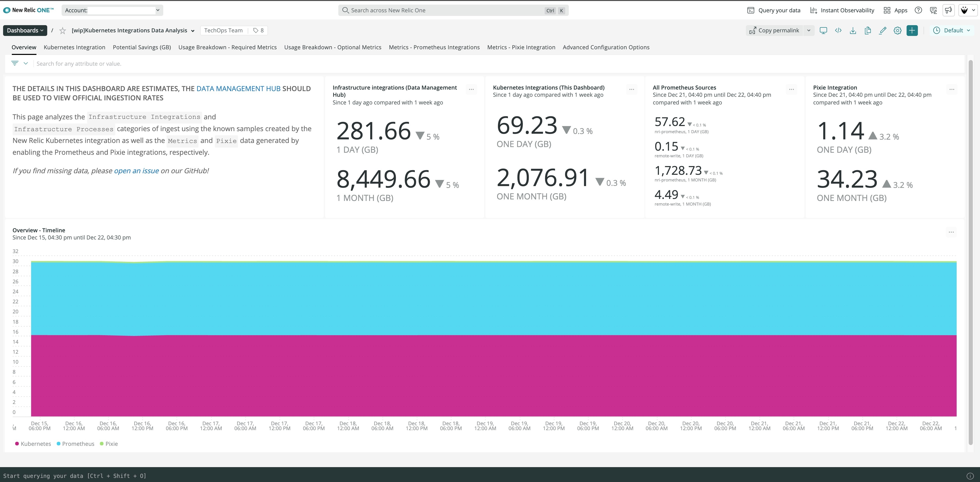980x482 pixels.
Task: Enter TV mode with the monitor icon
Action: click(823, 31)
